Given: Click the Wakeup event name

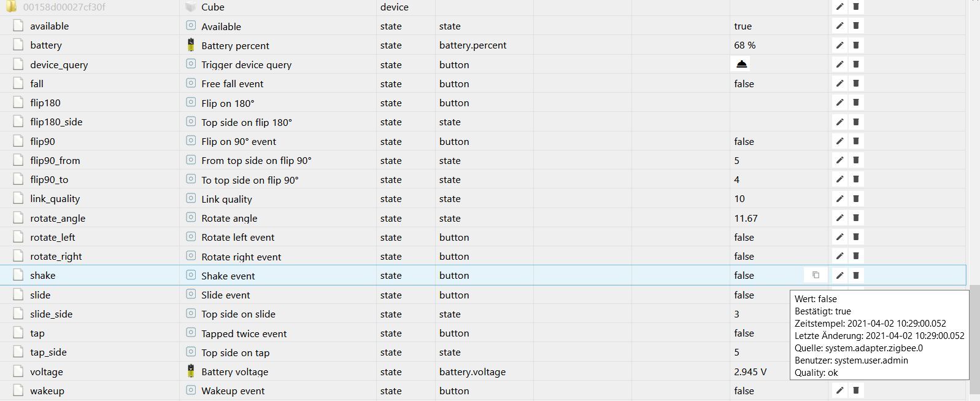Looking at the screenshot, I should (233, 391).
